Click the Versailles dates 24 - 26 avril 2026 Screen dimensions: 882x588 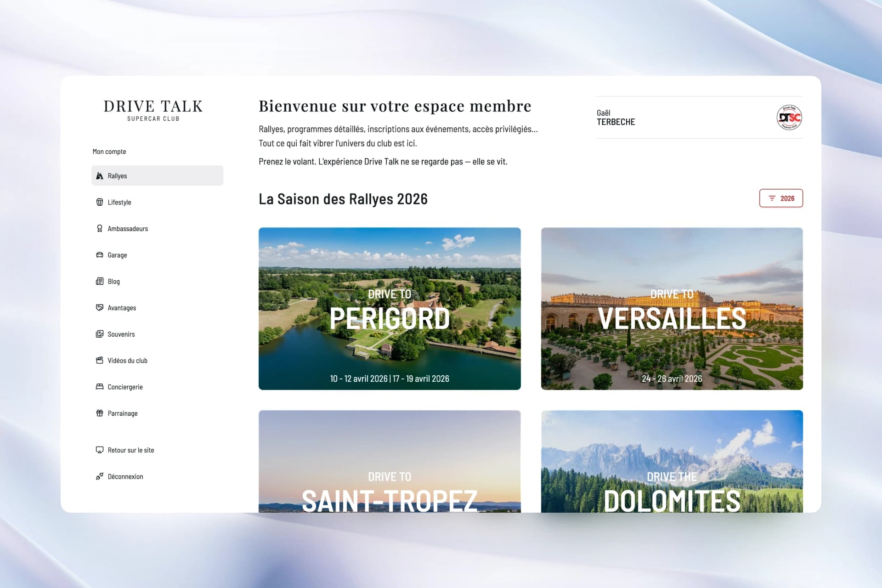(x=672, y=379)
